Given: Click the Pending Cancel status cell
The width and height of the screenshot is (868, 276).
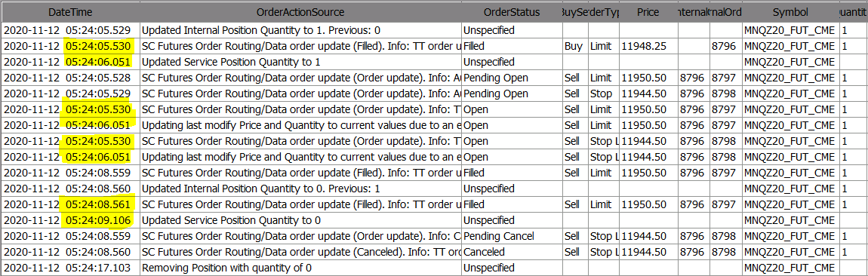Looking at the screenshot, I should point(511,236).
